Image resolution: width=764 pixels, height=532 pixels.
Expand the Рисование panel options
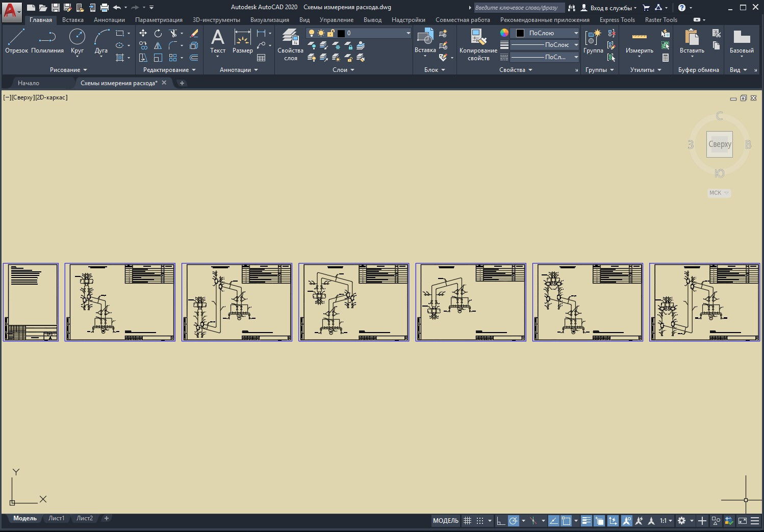[x=68, y=70]
